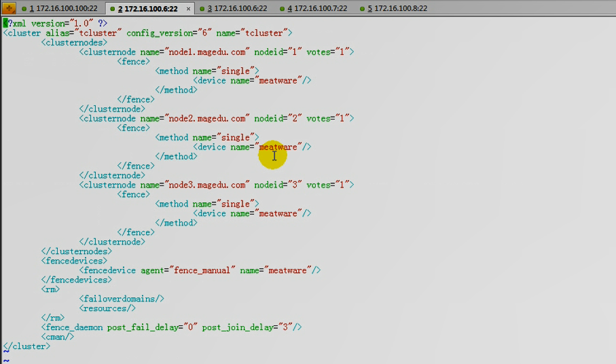
Task: Open tab 4 172.16.100.7:22
Action: [317, 9]
